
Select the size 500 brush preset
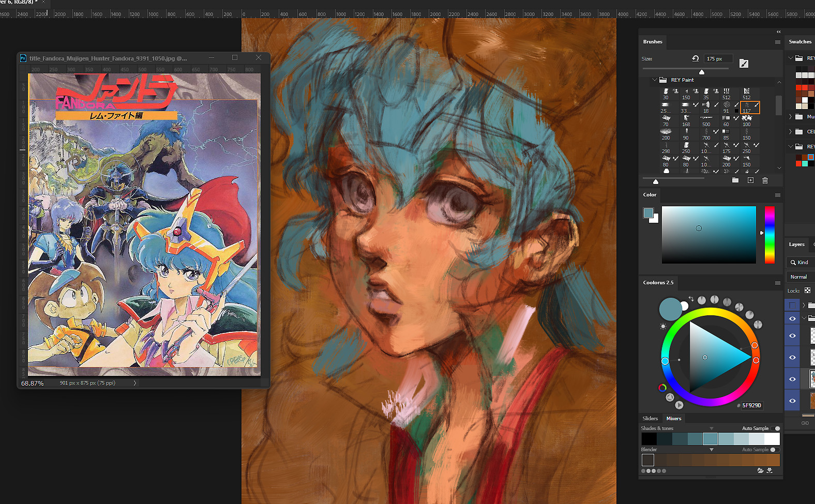point(706,121)
